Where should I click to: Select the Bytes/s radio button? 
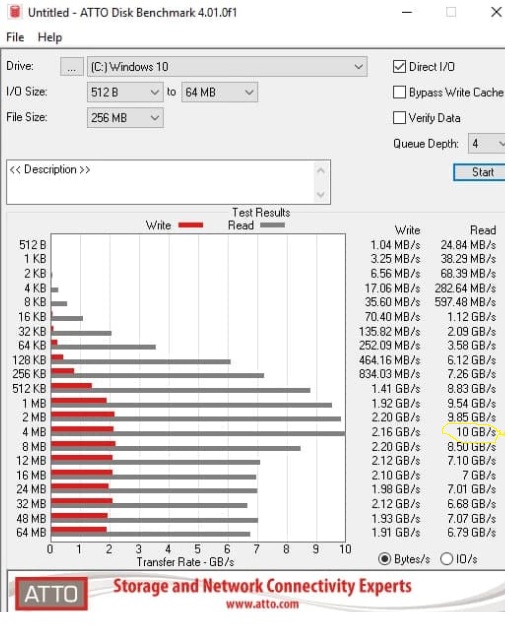[384, 559]
